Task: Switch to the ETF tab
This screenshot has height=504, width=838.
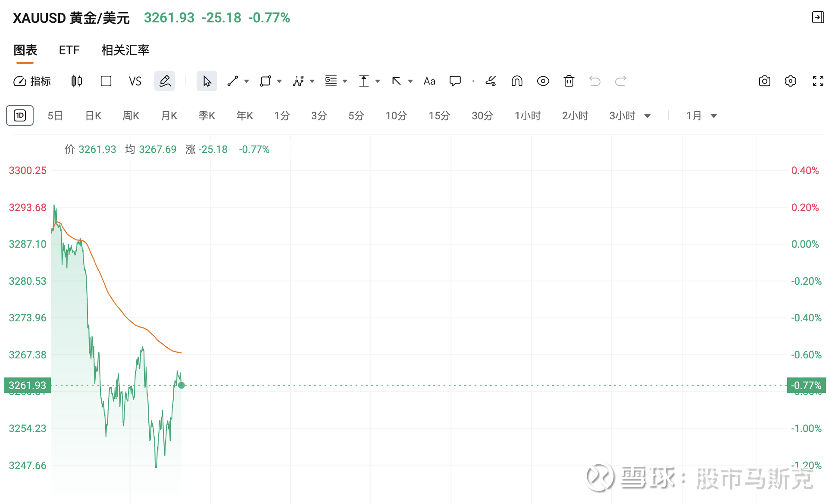Action: (69, 50)
